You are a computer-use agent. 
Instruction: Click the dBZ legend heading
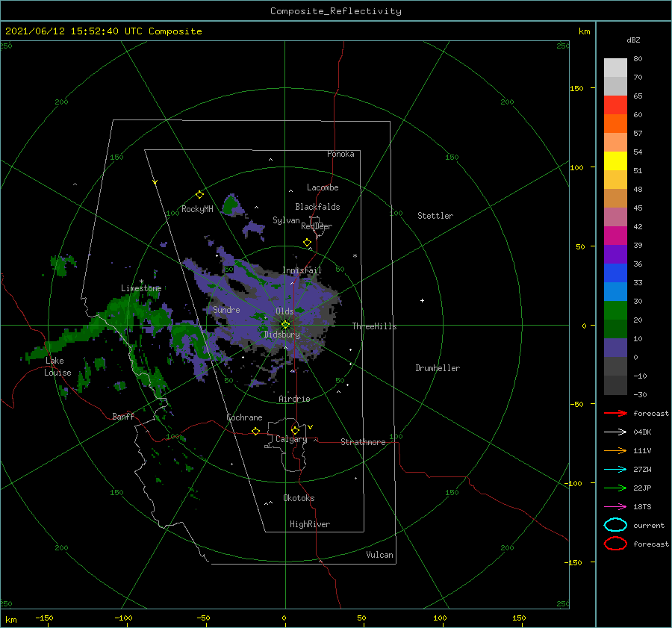tap(633, 40)
